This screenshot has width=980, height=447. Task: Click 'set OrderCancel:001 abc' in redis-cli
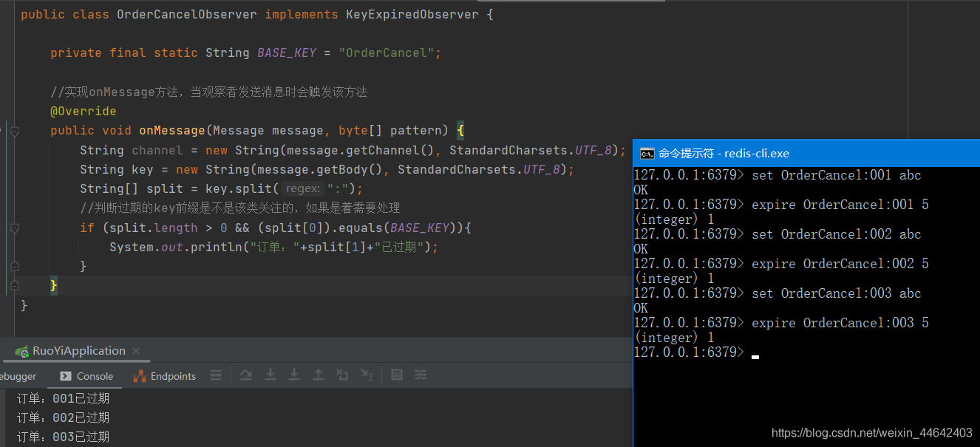[837, 175]
